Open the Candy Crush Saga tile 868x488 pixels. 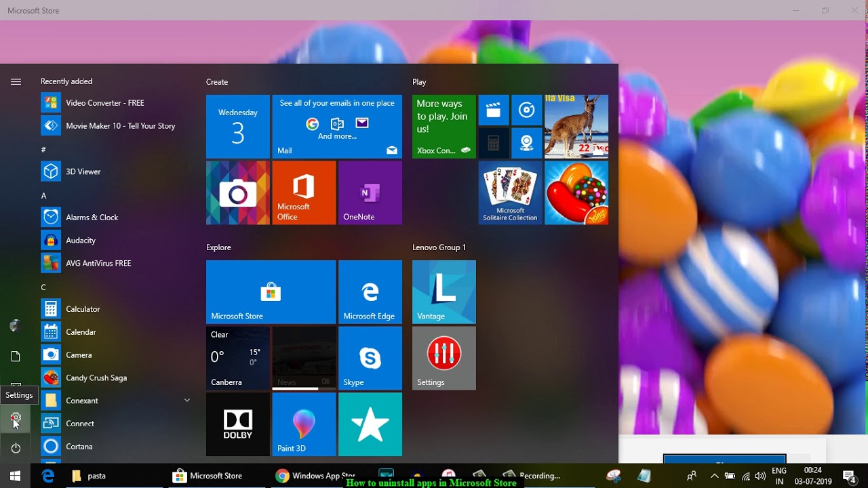click(576, 192)
